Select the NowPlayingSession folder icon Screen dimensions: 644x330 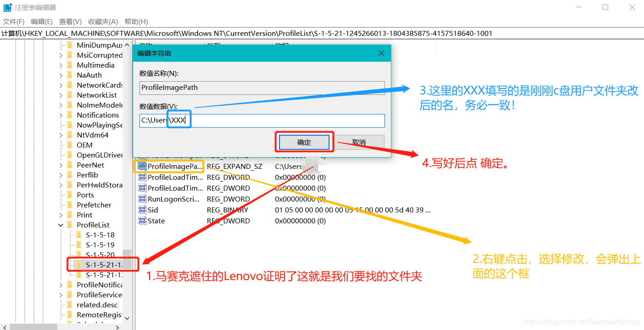pyautogui.click(x=70, y=125)
